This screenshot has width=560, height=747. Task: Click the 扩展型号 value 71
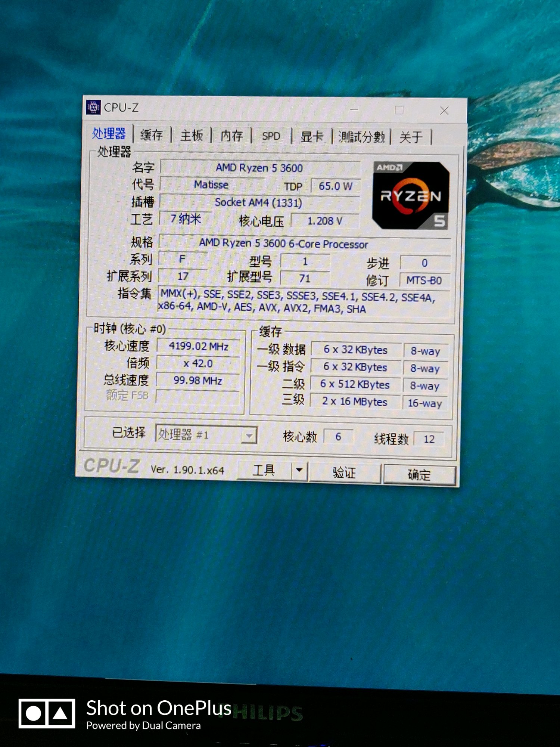(x=305, y=278)
